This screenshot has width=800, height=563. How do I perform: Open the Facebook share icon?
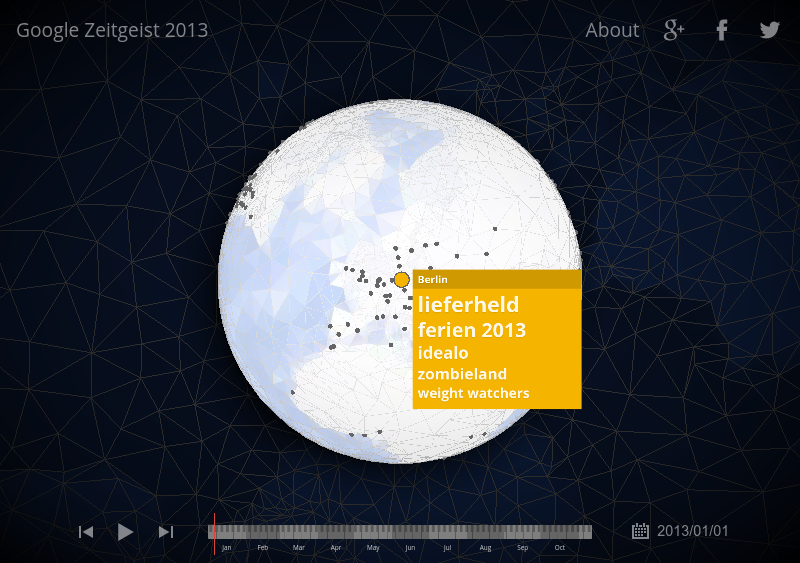[721, 30]
